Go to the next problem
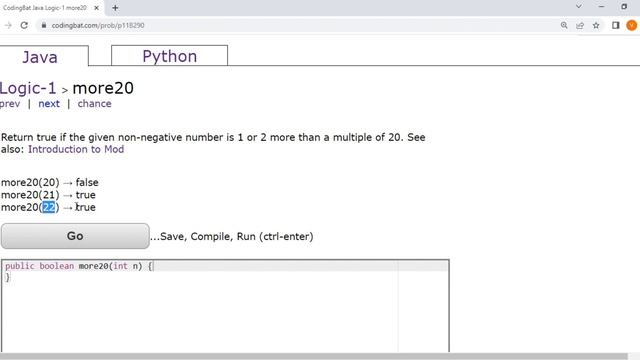The image size is (640, 360). pos(49,104)
